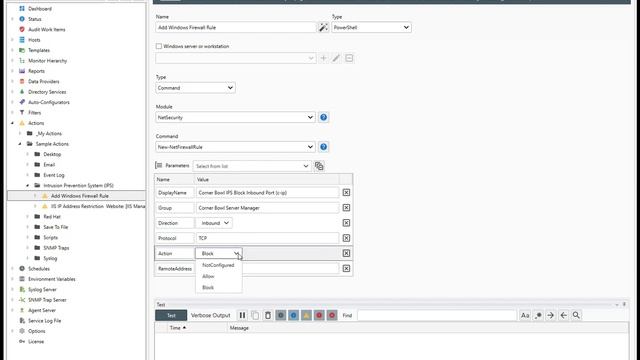
Task: Choose NotConfigured from Action list
Action: 218,265
